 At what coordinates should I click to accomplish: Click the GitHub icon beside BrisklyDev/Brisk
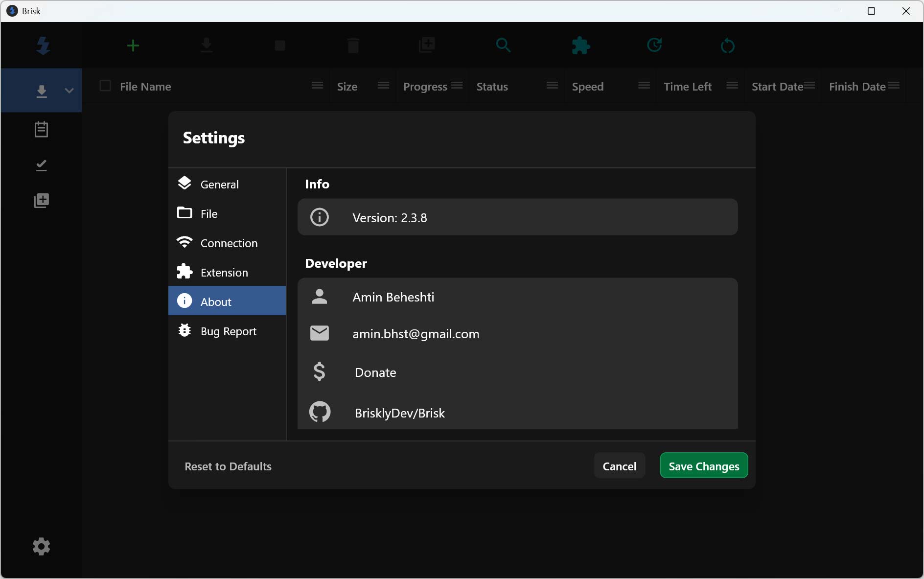pyautogui.click(x=320, y=412)
